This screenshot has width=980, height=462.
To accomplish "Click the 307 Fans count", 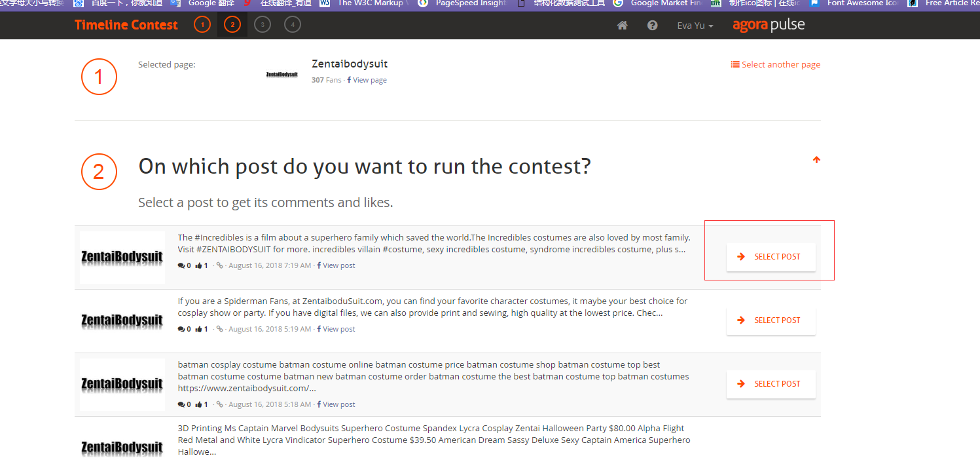I will click(x=327, y=80).
